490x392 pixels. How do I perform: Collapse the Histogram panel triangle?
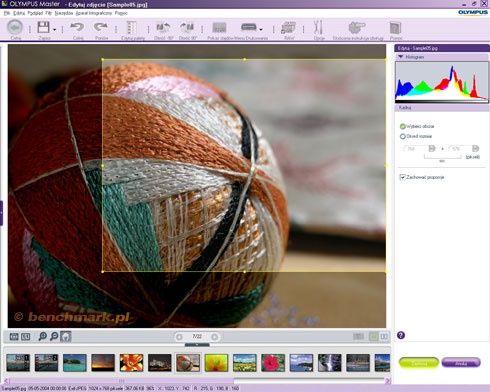400,57
